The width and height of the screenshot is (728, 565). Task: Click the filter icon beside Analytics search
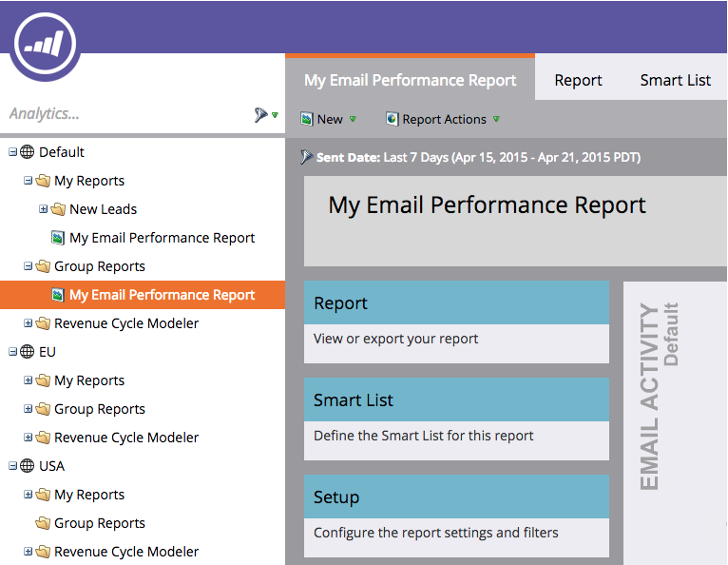(x=261, y=114)
